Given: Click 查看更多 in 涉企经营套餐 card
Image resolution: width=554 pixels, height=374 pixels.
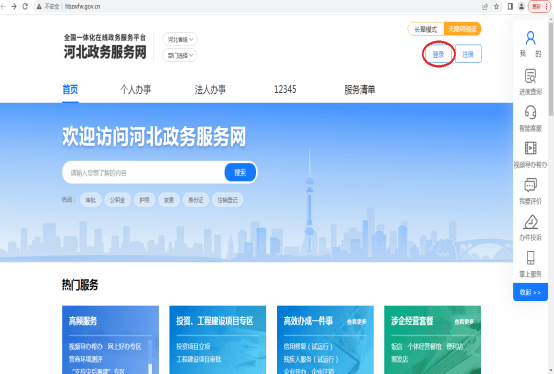Looking at the screenshot, I should (x=464, y=322).
